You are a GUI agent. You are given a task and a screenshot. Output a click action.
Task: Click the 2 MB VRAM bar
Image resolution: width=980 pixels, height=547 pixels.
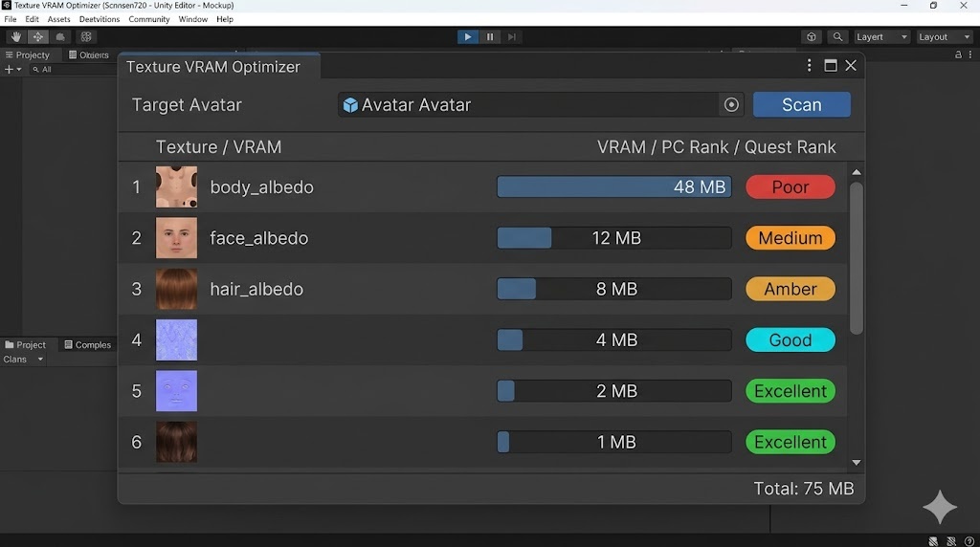pos(614,391)
